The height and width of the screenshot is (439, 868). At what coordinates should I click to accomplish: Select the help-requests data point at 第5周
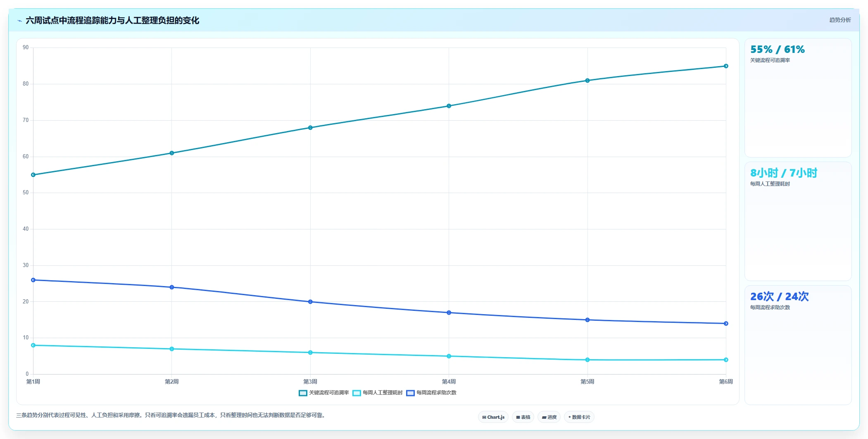pos(587,320)
